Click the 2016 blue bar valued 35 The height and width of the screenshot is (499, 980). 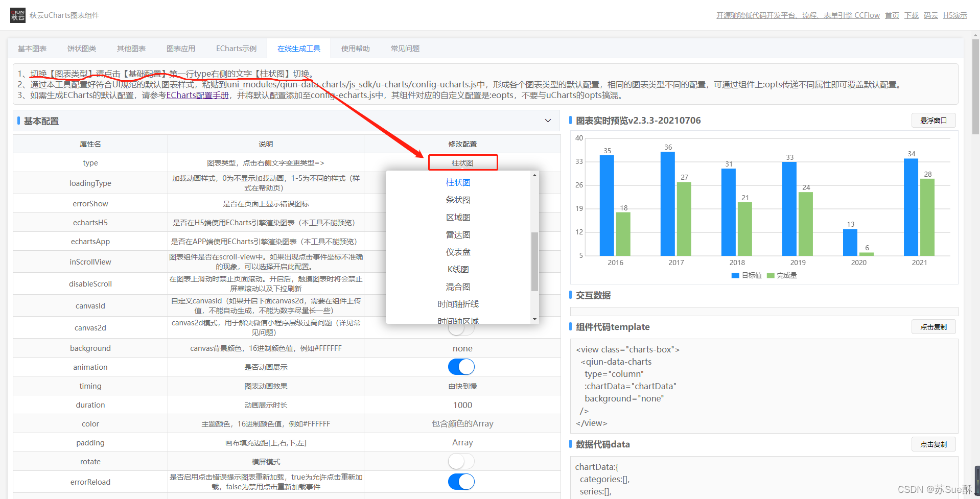click(607, 205)
